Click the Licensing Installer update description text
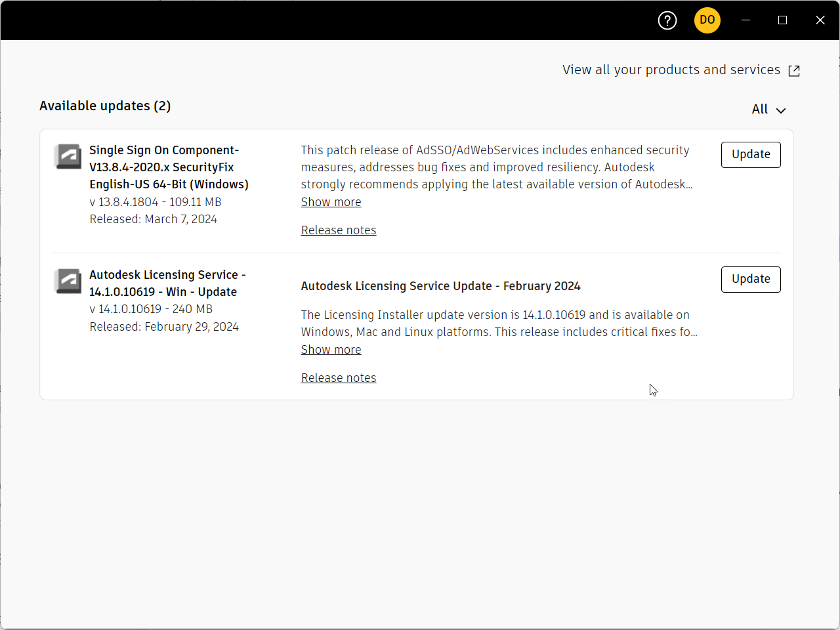This screenshot has height=630, width=840. pos(499,324)
